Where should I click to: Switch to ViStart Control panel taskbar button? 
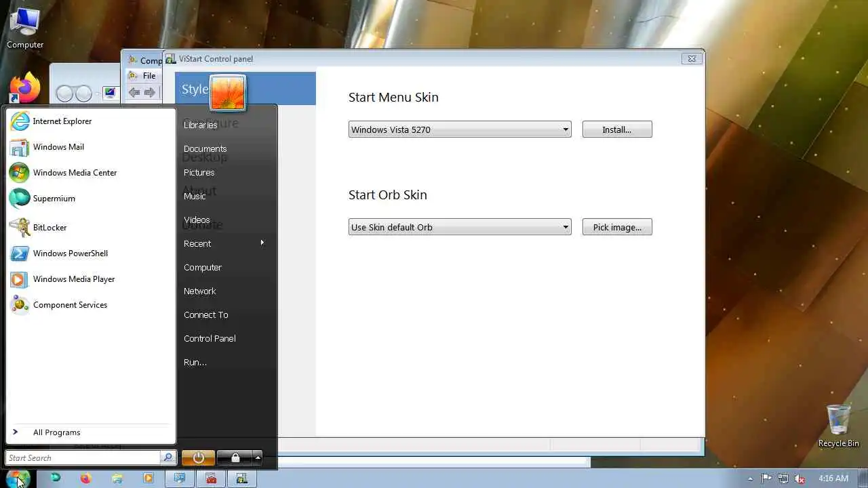click(x=242, y=478)
